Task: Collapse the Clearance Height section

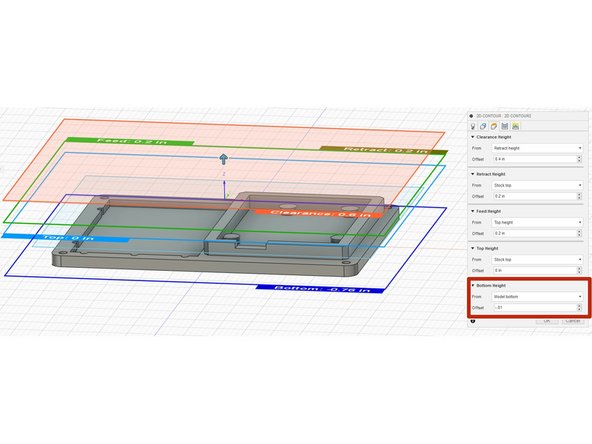Action: [473, 137]
